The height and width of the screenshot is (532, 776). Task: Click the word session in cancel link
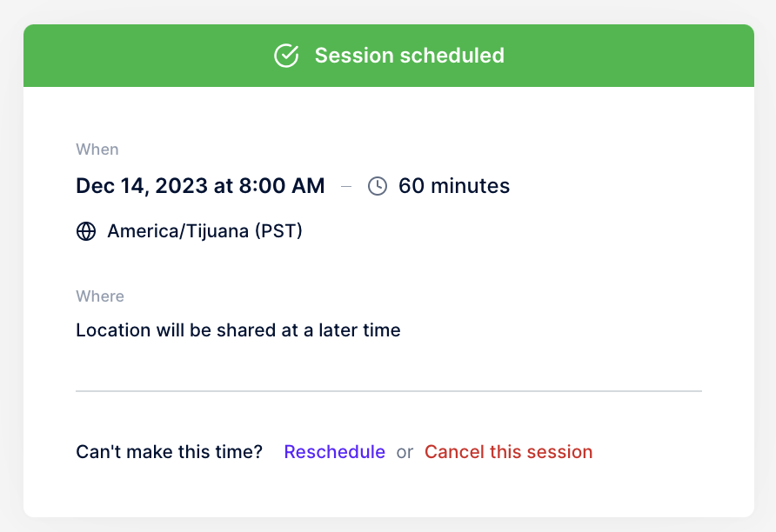click(559, 452)
